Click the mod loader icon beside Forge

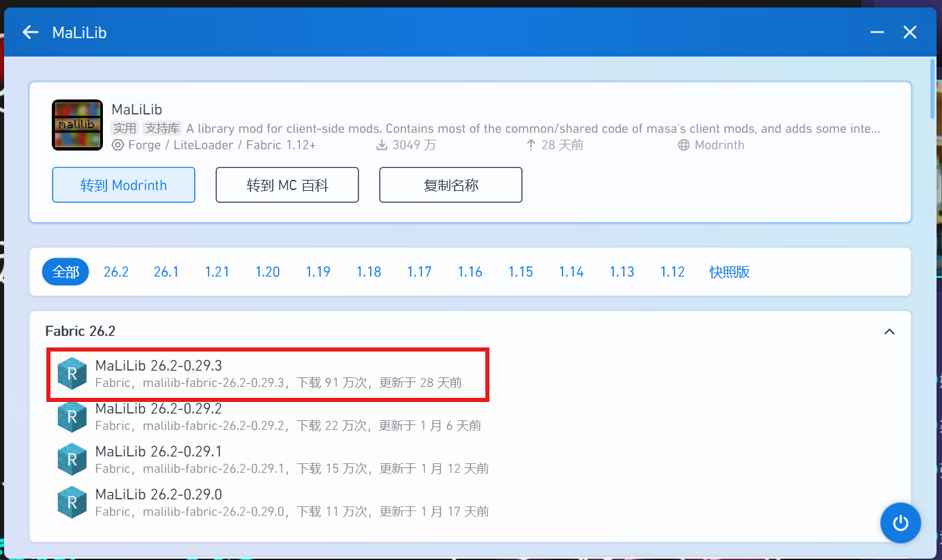(x=118, y=145)
